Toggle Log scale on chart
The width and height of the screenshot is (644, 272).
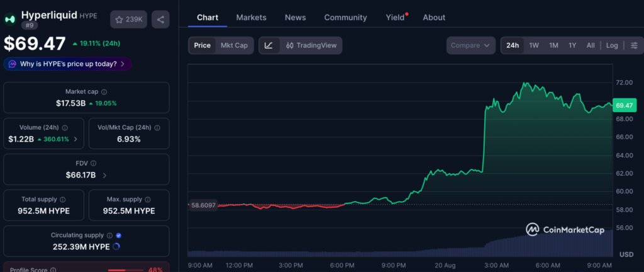coord(612,45)
